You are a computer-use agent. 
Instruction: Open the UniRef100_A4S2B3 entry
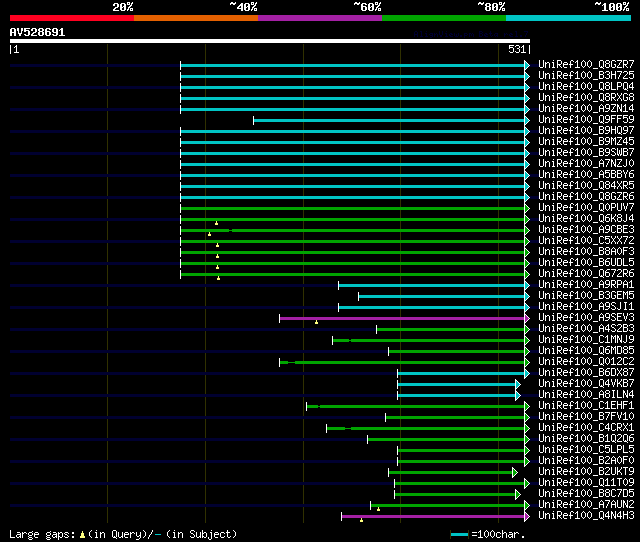[x=586, y=329]
